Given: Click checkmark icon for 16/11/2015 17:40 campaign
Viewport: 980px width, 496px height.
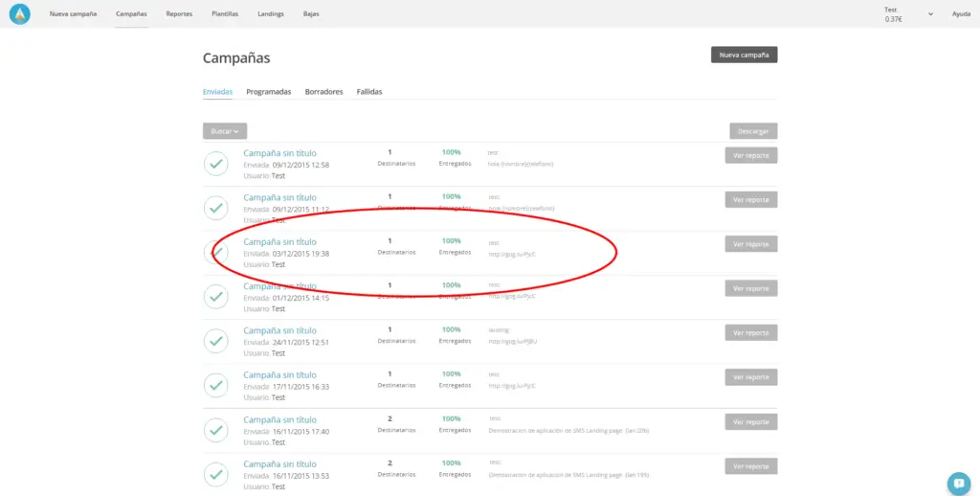Looking at the screenshot, I should pyautogui.click(x=216, y=430).
